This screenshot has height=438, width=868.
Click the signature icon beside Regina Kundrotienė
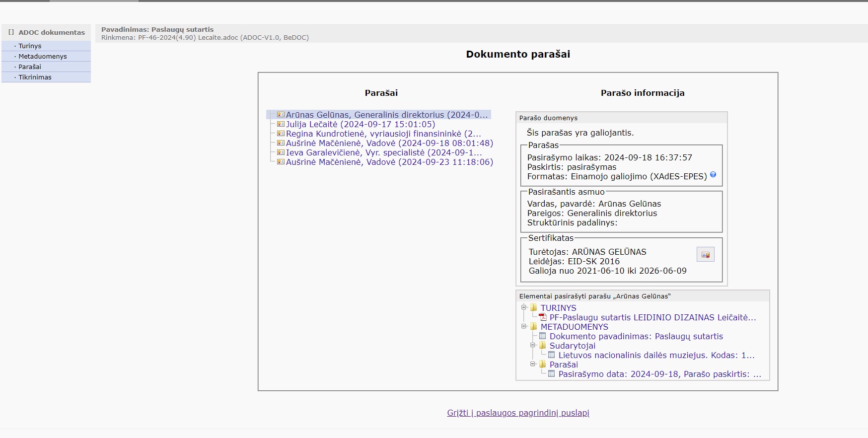click(281, 134)
